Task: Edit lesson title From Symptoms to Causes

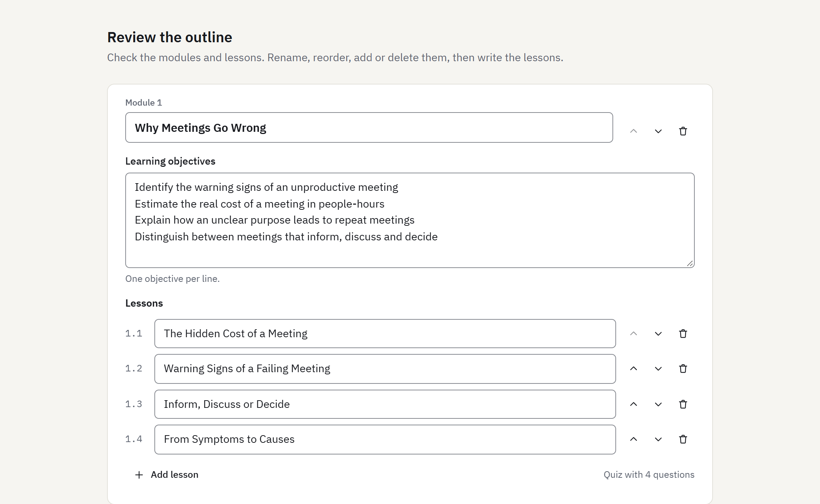Action: [x=385, y=439]
